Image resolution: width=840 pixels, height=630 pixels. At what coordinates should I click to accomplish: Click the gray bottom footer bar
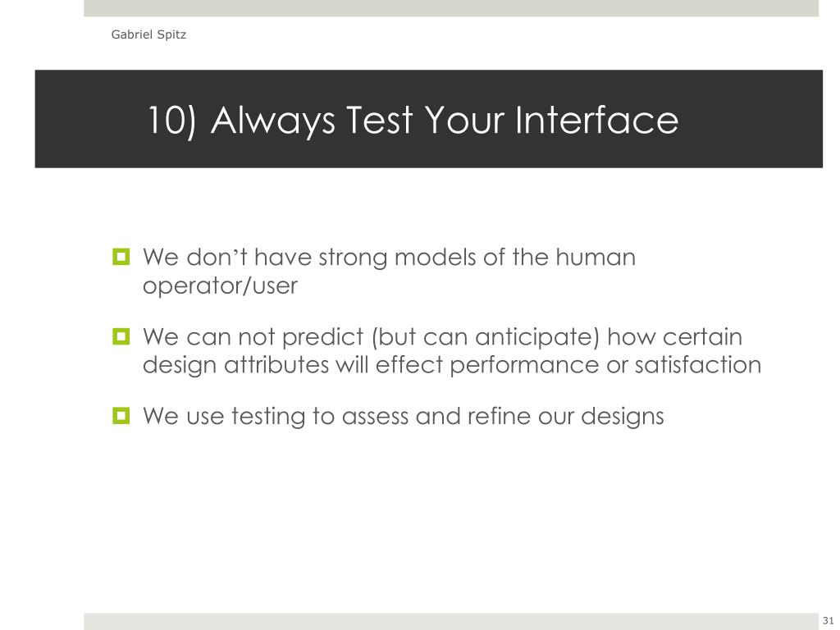tap(451, 622)
